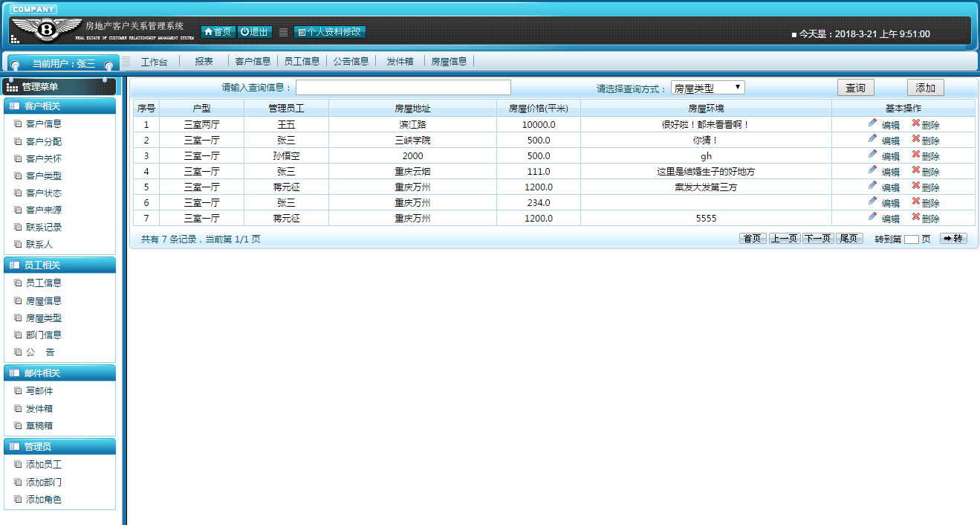Open 客户来源 in sidebar

(x=44, y=210)
